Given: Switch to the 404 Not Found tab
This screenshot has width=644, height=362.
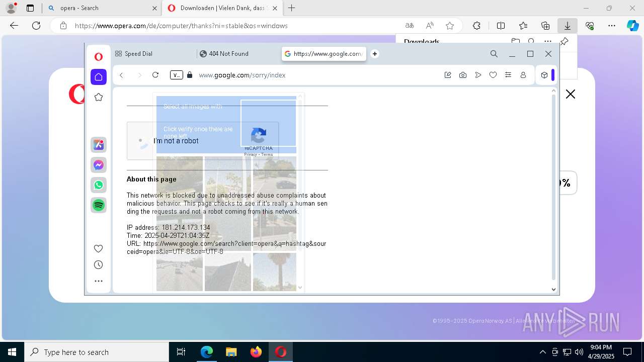Looking at the screenshot, I should tap(238, 54).
